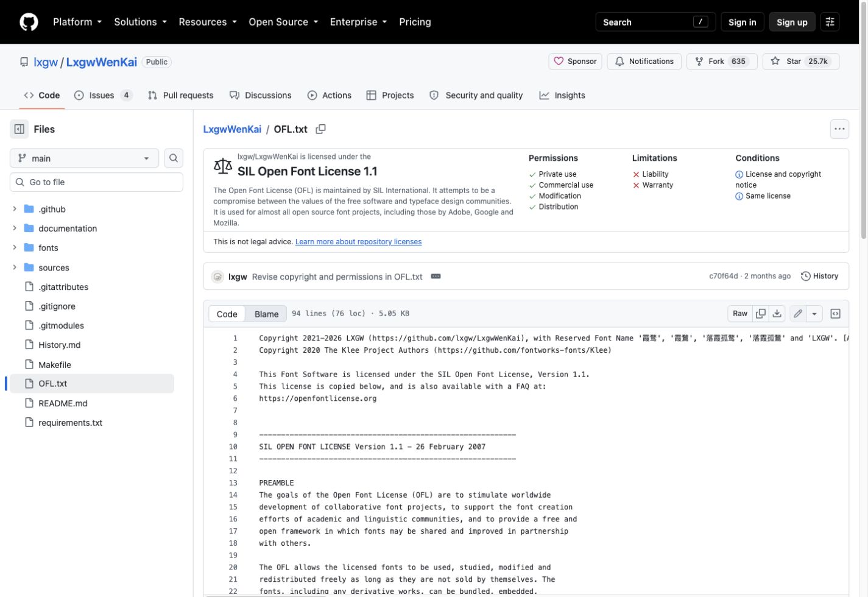This screenshot has height=597, width=868.
Task: Expand the documentation folder
Action: point(15,228)
